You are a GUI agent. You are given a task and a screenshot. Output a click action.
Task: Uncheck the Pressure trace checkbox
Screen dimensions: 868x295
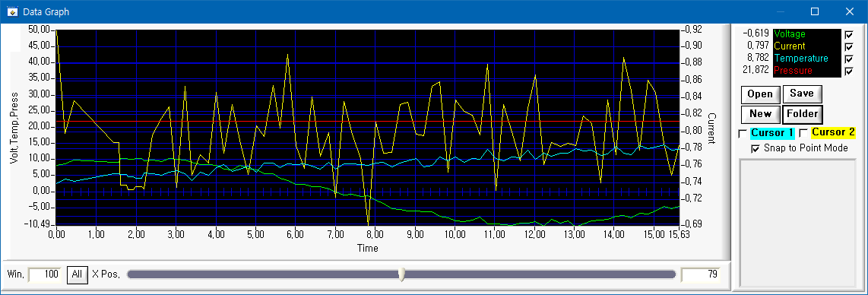tap(850, 71)
